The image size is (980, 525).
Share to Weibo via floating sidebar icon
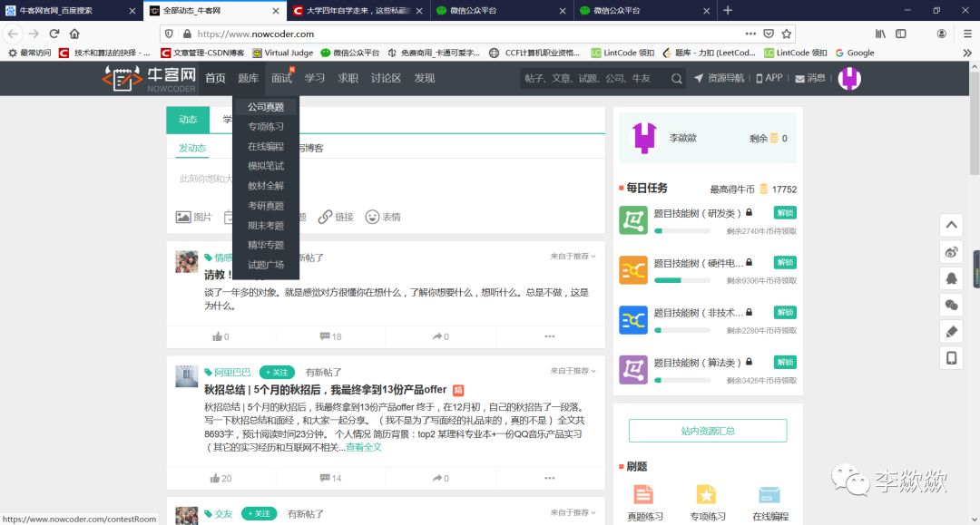[x=951, y=252]
